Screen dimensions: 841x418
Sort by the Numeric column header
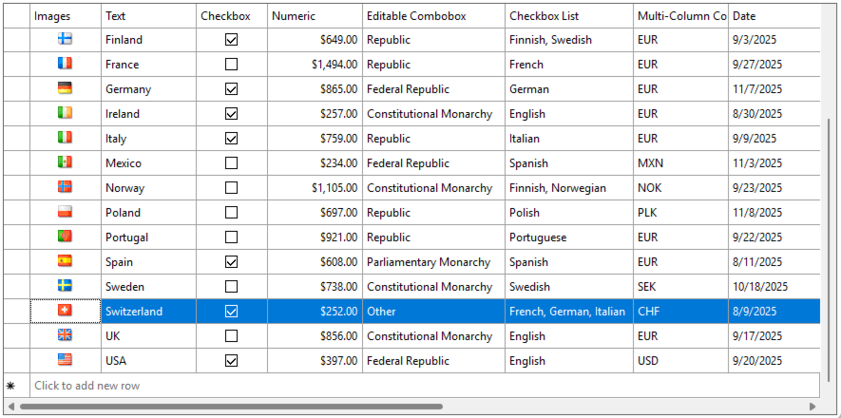314,16
